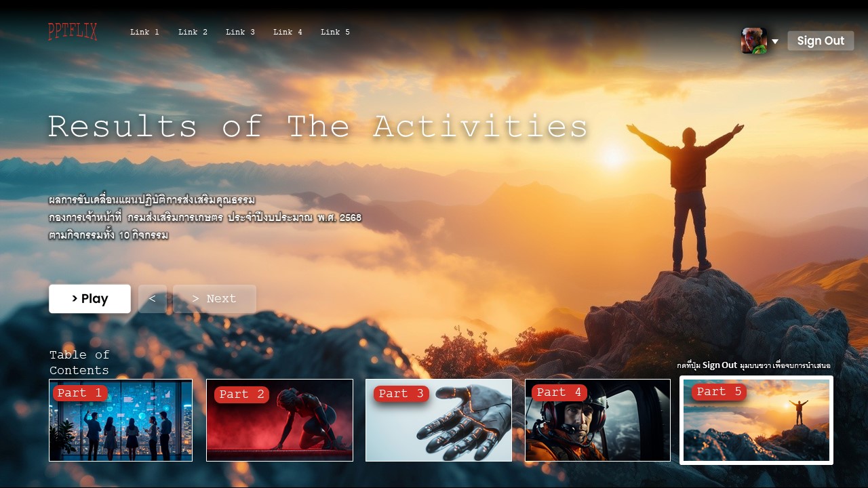Click the Table of Contents heading
The height and width of the screenshot is (488, 868).
[79, 363]
